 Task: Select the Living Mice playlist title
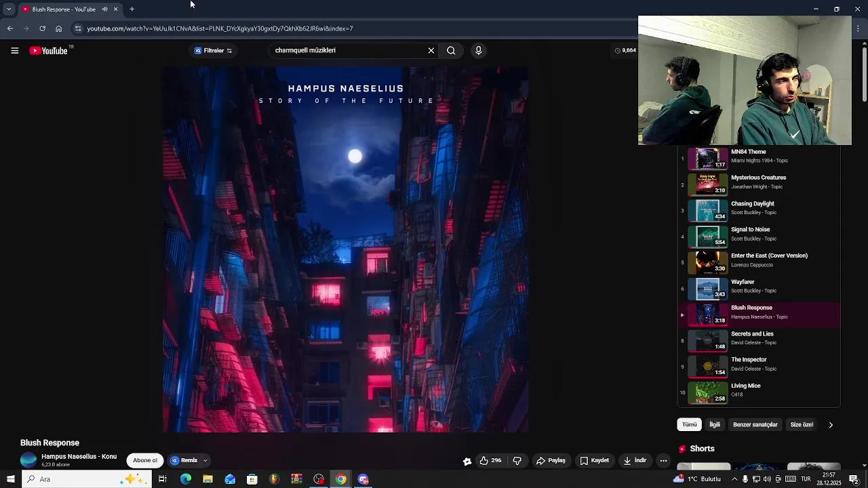click(x=745, y=386)
